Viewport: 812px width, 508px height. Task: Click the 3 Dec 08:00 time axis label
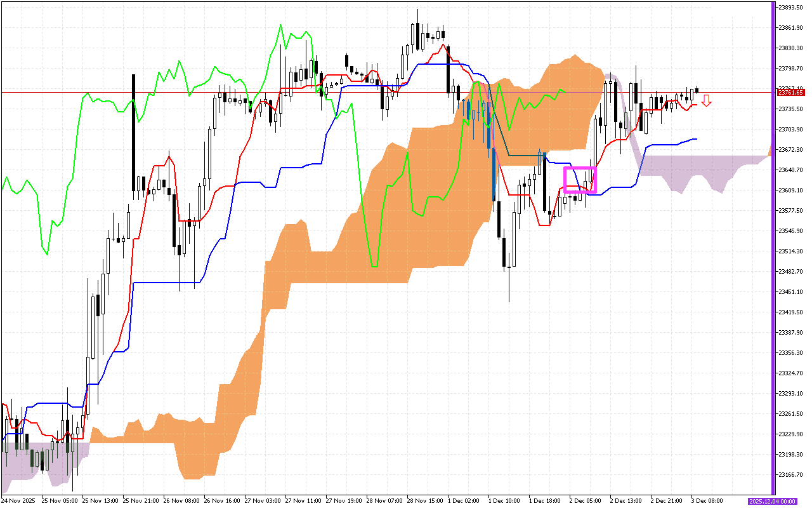707,501
